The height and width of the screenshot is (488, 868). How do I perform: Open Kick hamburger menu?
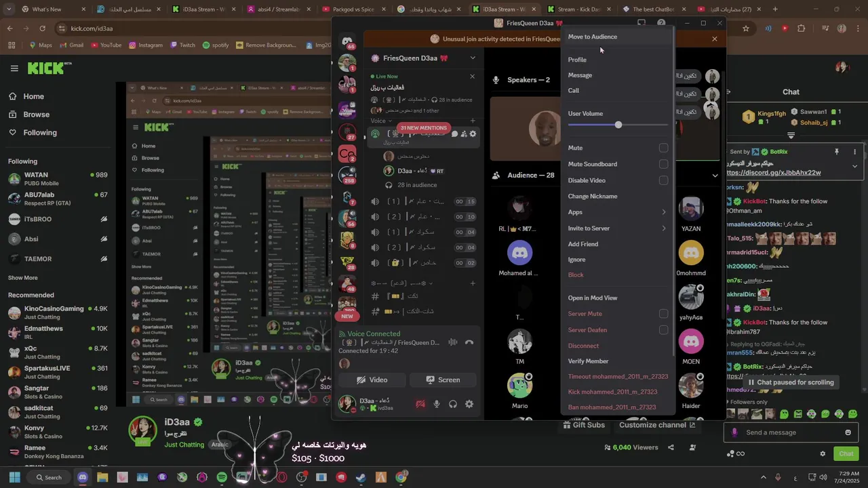pyautogui.click(x=14, y=68)
